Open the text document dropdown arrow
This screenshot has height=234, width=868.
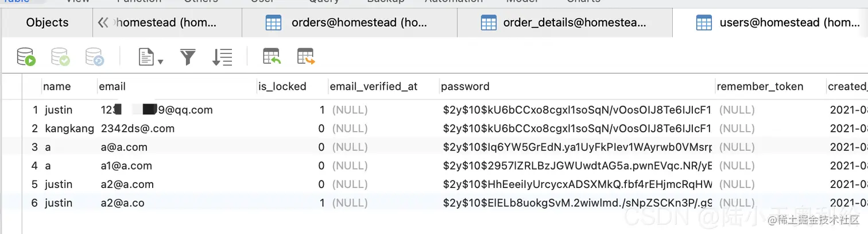point(161,61)
